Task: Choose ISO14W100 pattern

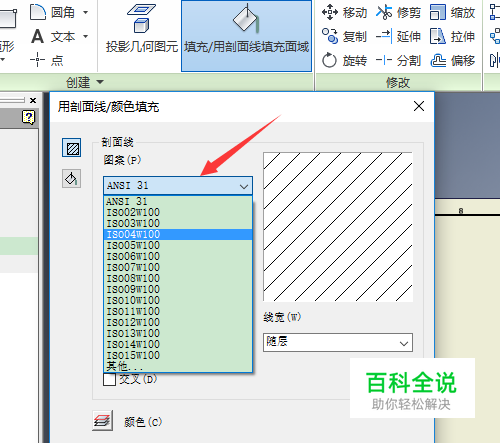Action: (178, 344)
